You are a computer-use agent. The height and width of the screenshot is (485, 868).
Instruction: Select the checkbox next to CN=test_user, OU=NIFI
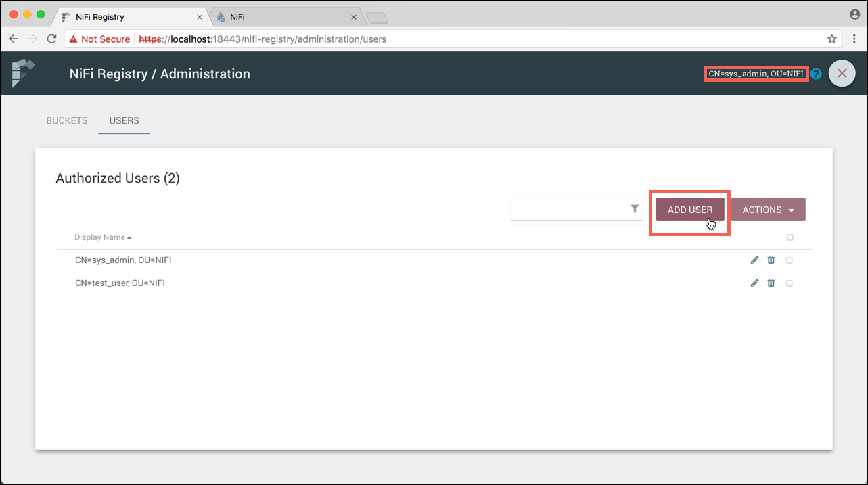(x=790, y=283)
